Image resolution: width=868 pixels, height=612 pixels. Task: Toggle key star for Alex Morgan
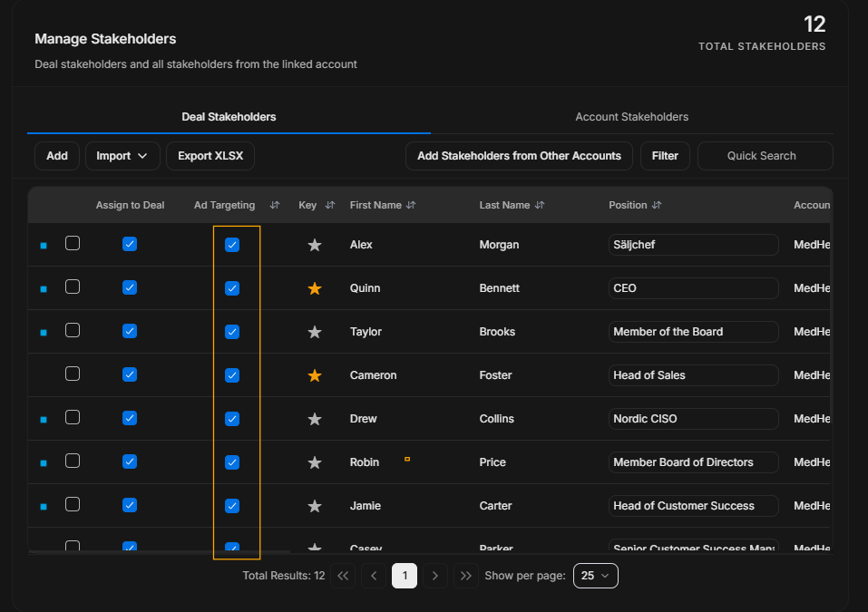tap(315, 245)
